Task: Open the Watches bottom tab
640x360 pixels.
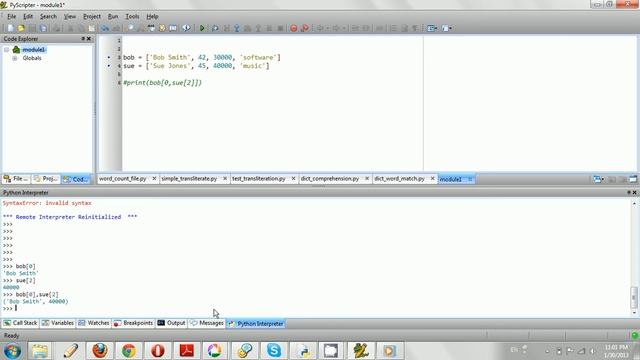Action: pyautogui.click(x=94, y=323)
